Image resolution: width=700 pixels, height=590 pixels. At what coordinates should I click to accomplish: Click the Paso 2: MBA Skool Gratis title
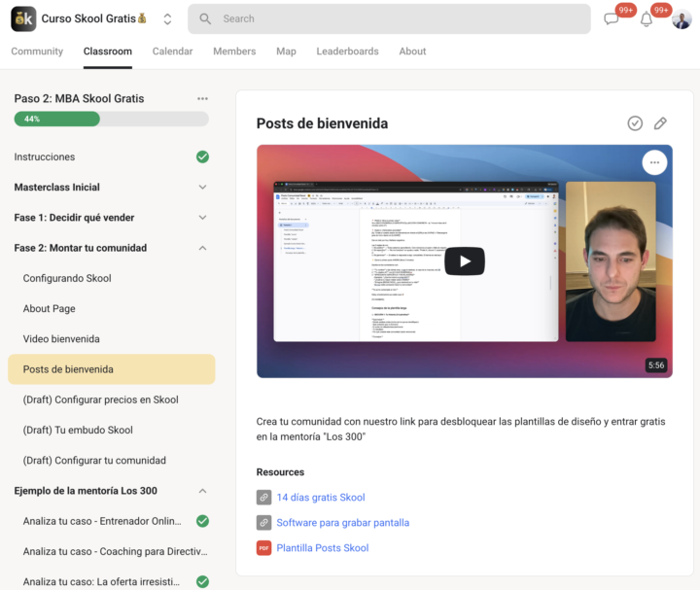tap(79, 98)
